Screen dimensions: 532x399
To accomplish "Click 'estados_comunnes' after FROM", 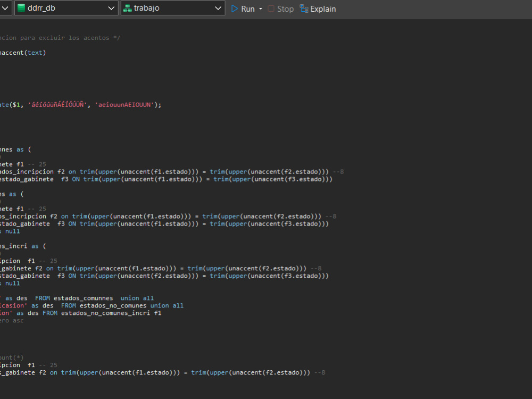I will click(83, 298).
